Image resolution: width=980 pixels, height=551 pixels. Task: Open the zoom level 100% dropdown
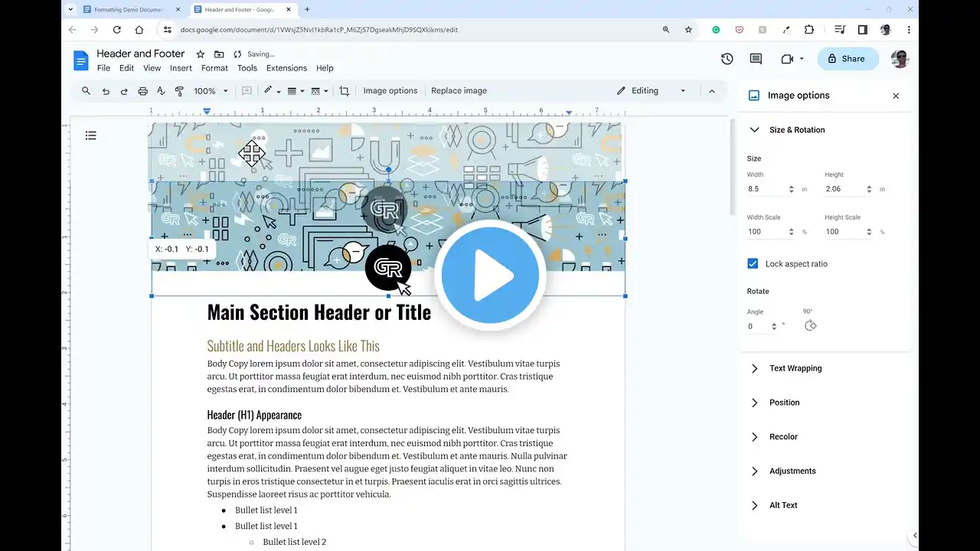pos(211,91)
